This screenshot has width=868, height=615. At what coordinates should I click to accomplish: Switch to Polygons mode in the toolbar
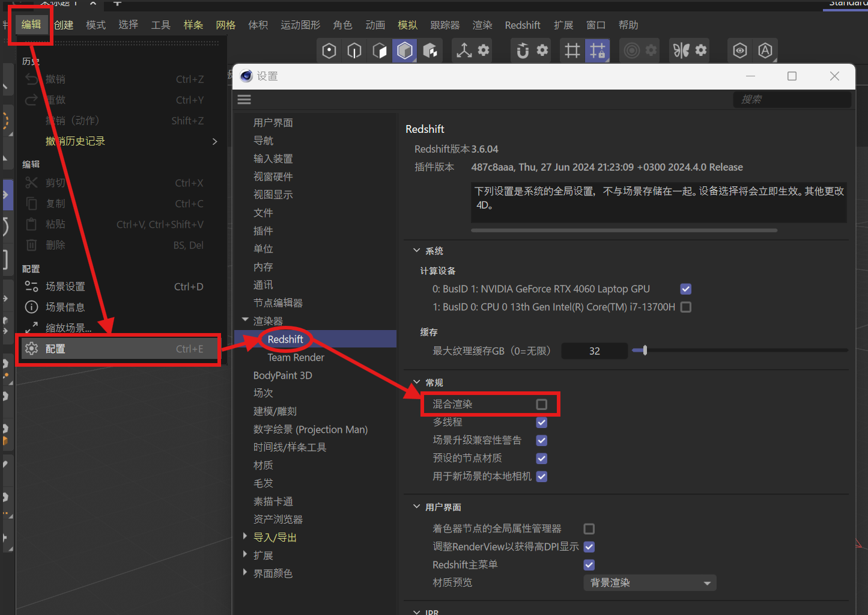pyautogui.click(x=380, y=50)
